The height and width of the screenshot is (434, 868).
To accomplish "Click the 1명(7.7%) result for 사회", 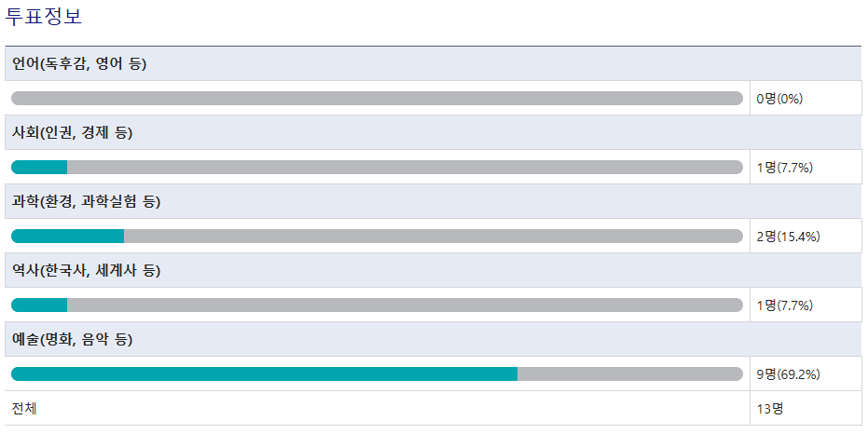I will point(784,168).
